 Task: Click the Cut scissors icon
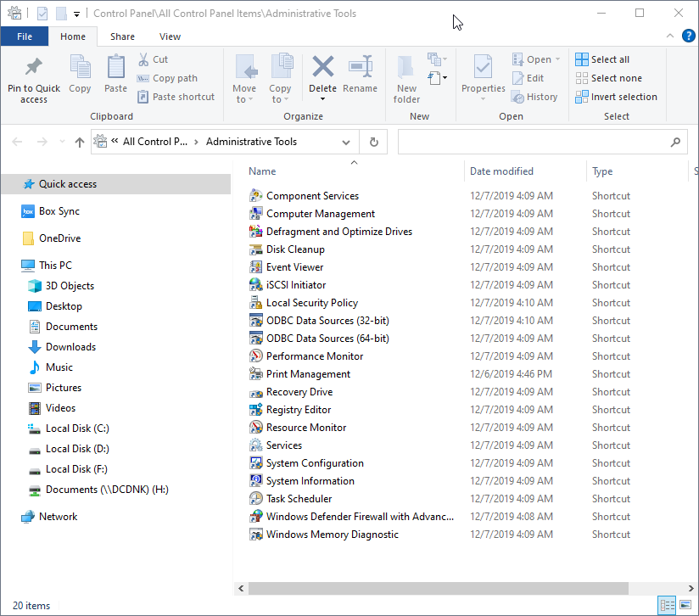point(143,59)
